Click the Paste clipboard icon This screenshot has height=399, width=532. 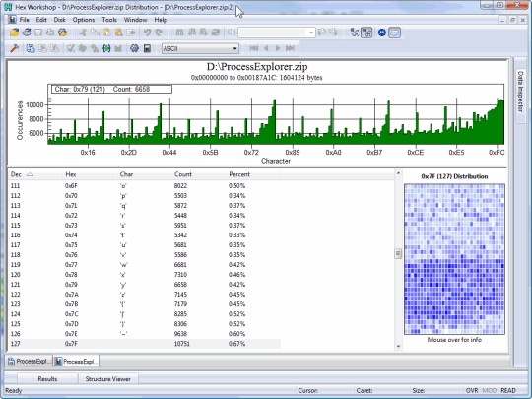(x=106, y=33)
